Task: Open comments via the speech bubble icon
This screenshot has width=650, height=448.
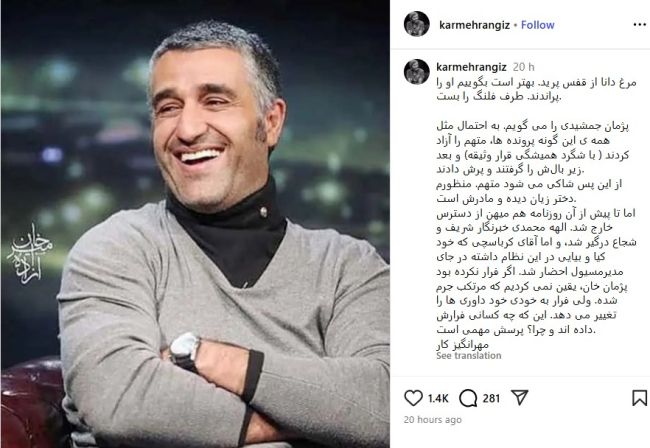Action: (x=468, y=398)
